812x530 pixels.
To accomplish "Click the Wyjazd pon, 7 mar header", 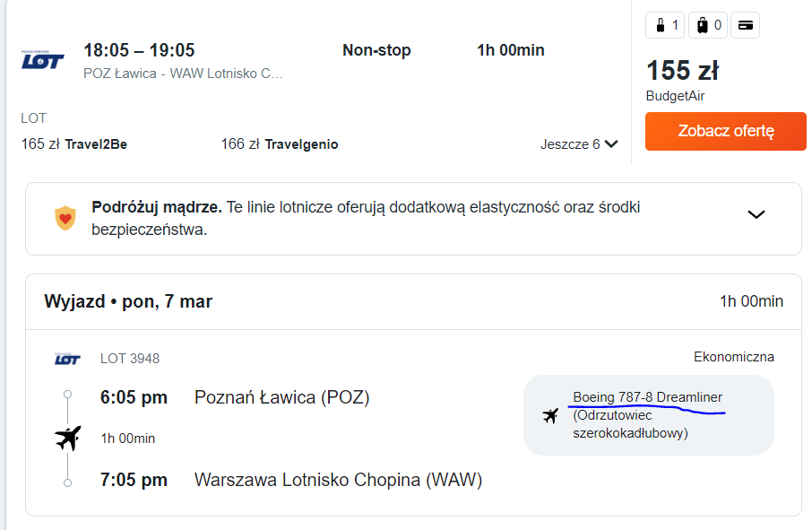I will (x=128, y=301).
